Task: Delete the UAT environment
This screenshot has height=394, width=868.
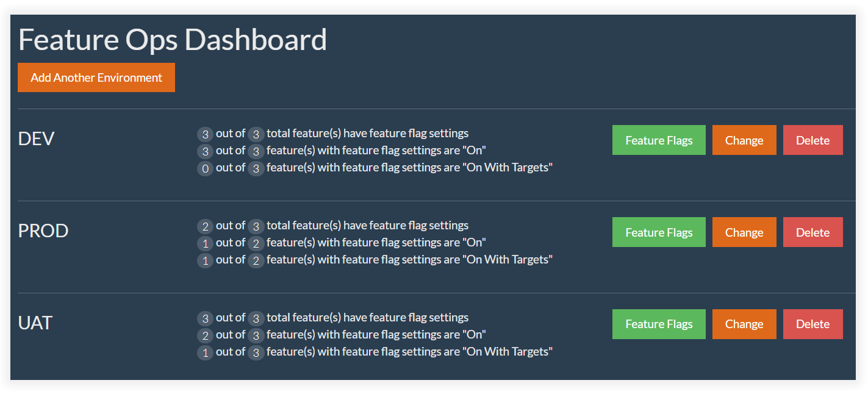Action: [x=812, y=324]
